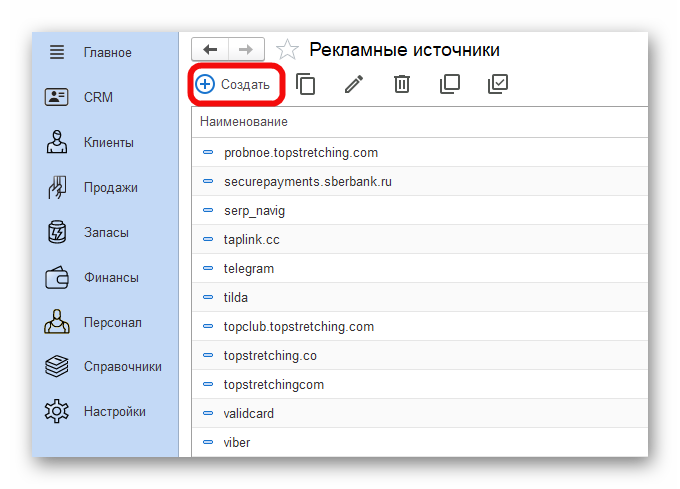The width and height of the screenshot is (680, 489).
Task: Click the Создать button
Action: pyautogui.click(x=233, y=84)
